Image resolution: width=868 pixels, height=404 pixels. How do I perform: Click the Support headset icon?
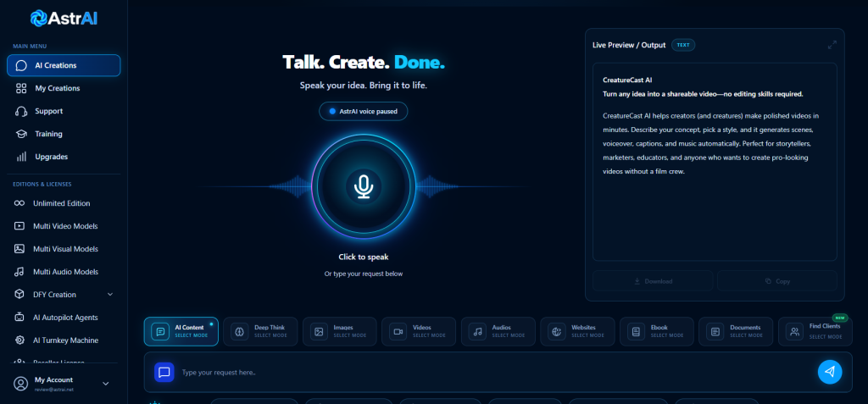tap(21, 111)
